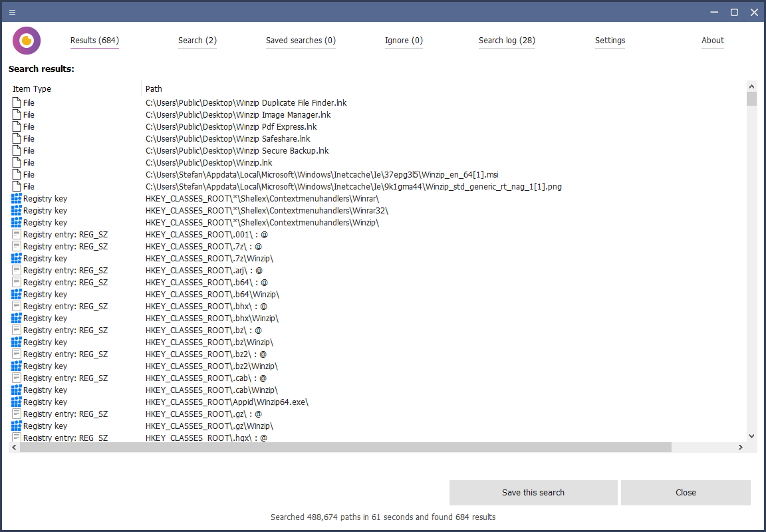Click the vertical scrollbar up arrow
Viewport: 766px width, 532px height.
tap(752, 86)
